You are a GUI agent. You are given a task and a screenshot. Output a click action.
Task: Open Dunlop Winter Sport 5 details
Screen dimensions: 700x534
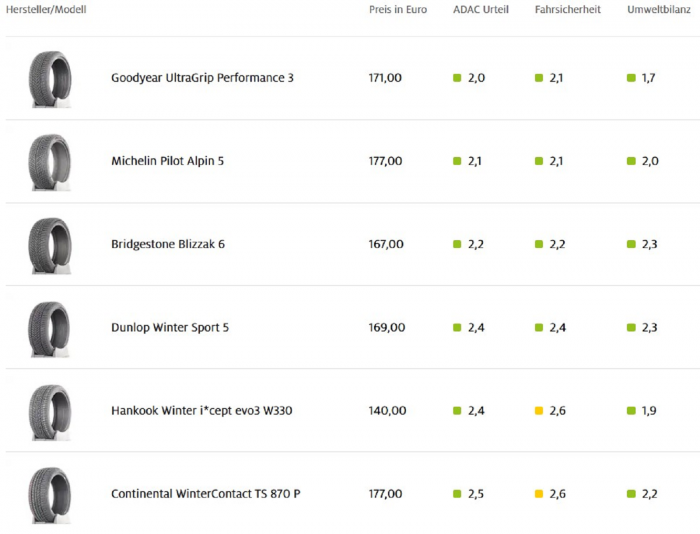[x=170, y=327]
